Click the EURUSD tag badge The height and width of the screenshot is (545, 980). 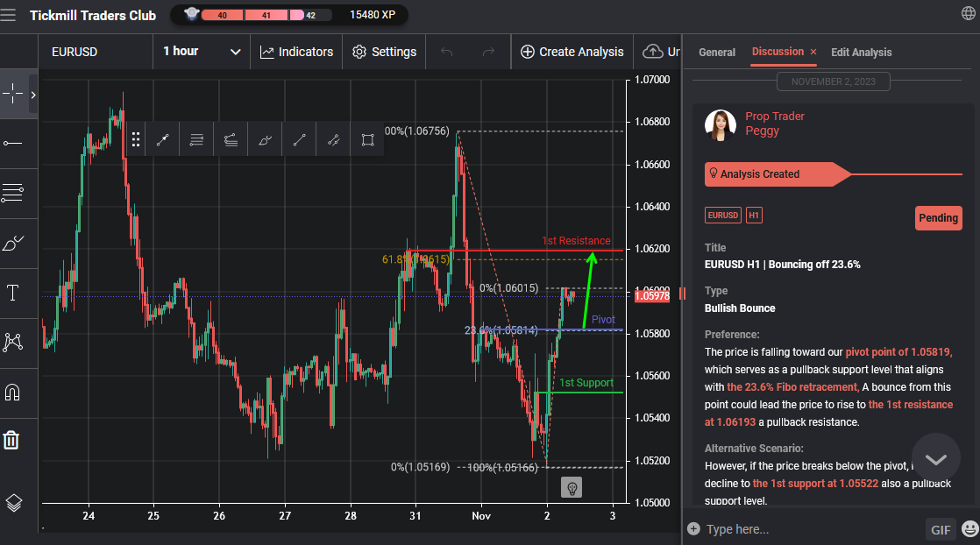coord(722,215)
